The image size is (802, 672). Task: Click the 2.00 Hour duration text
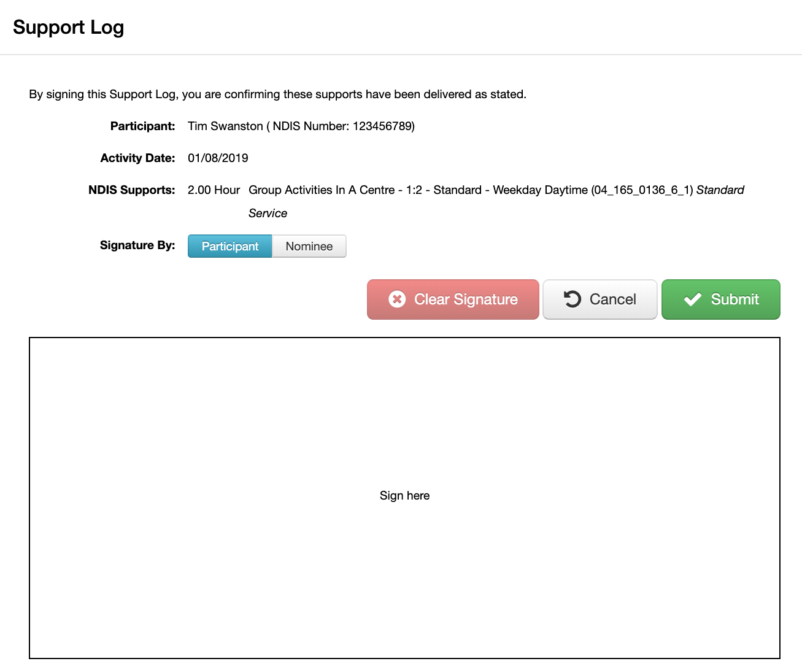[x=214, y=190]
